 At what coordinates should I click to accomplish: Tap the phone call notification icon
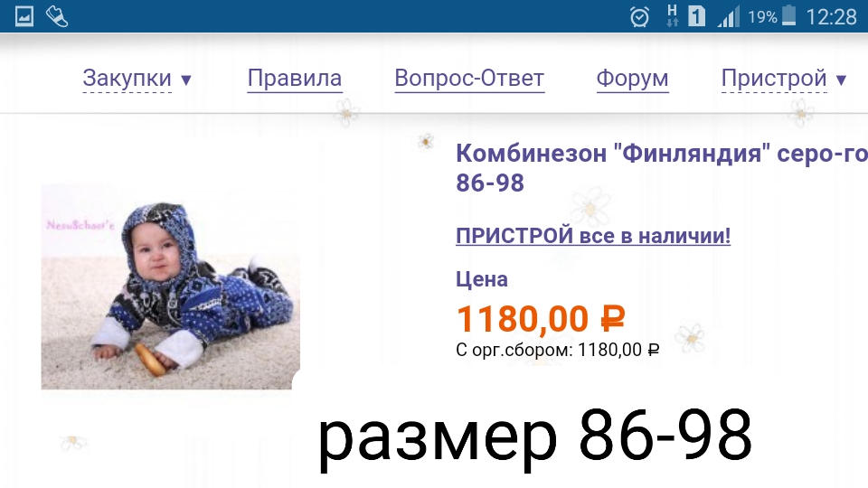coord(56,16)
